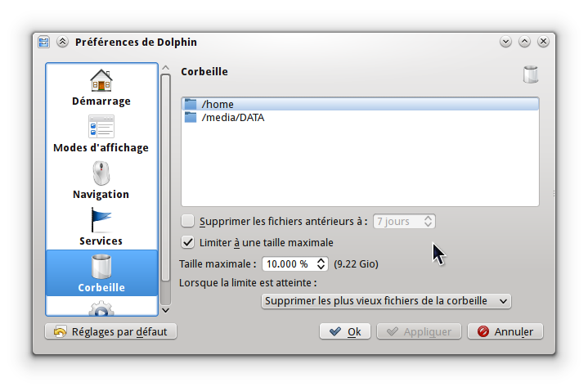Click the keep-above double chevron button

tap(63, 42)
